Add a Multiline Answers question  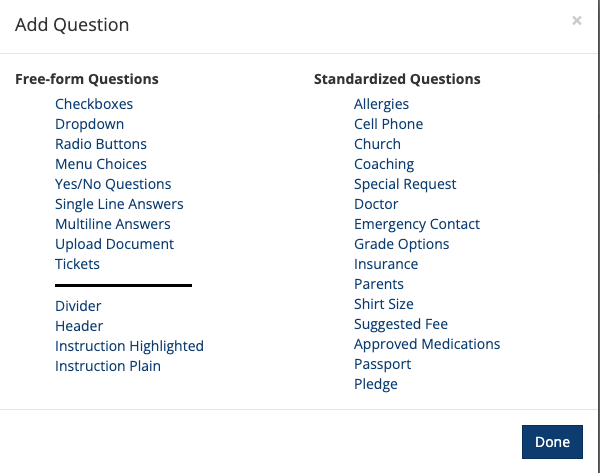(x=113, y=224)
